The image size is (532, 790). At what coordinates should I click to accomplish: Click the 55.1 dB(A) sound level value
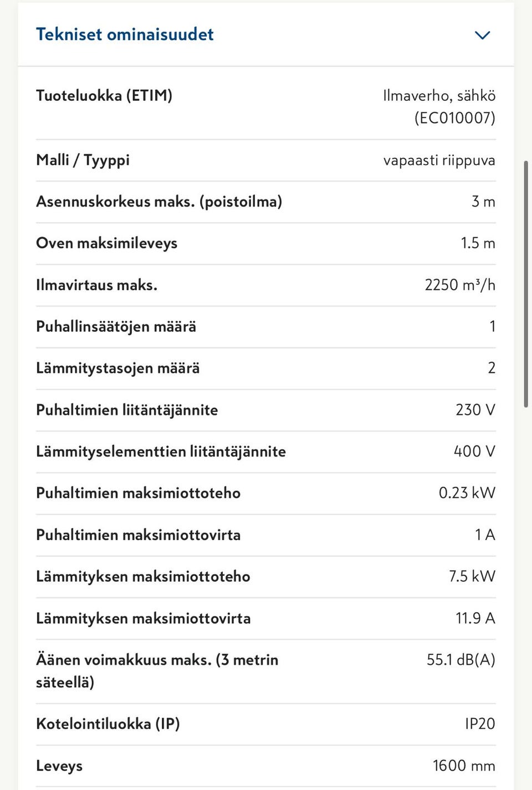pyautogui.click(x=461, y=660)
